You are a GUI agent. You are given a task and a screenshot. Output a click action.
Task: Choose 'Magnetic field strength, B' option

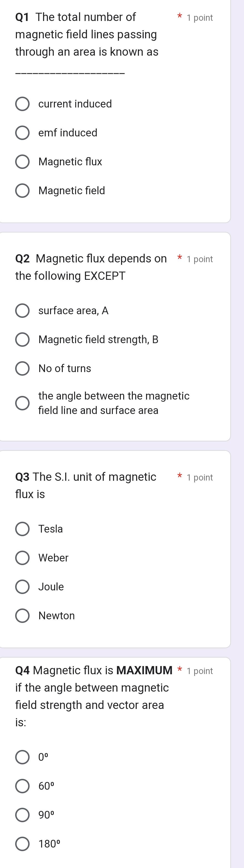tap(22, 340)
